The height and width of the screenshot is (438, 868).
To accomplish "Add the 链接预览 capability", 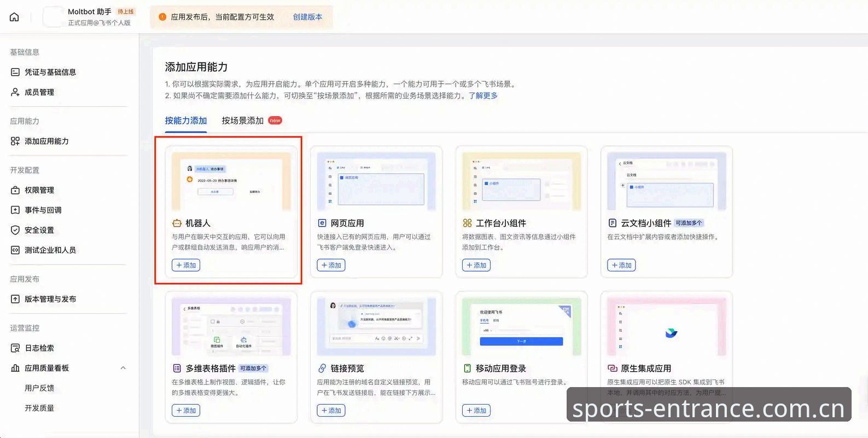I will pyautogui.click(x=331, y=410).
